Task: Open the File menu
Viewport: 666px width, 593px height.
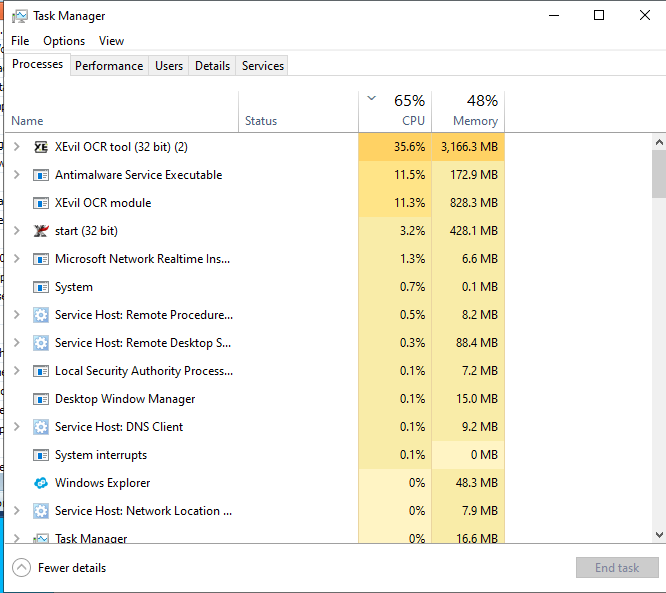Action: point(20,41)
